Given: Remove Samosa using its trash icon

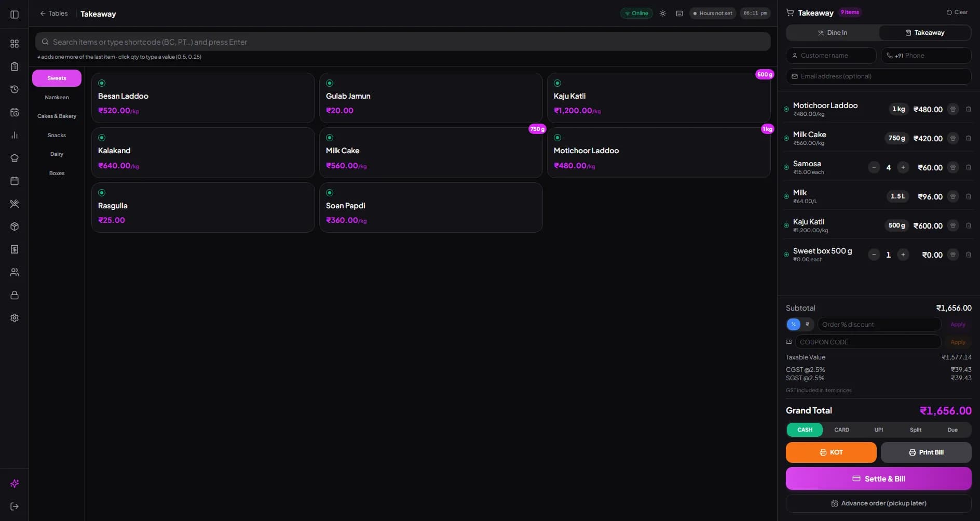Looking at the screenshot, I should tap(969, 167).
